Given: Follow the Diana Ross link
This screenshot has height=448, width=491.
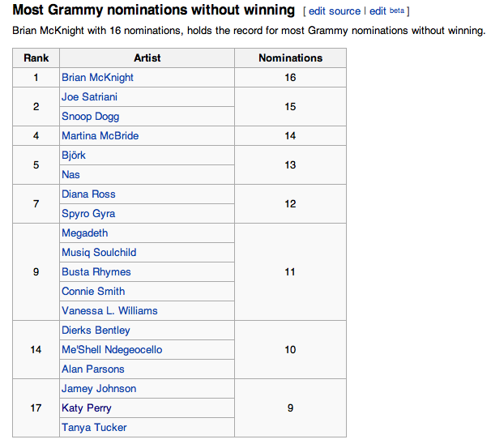Looking at the screenshot, I should pos(88,194).
